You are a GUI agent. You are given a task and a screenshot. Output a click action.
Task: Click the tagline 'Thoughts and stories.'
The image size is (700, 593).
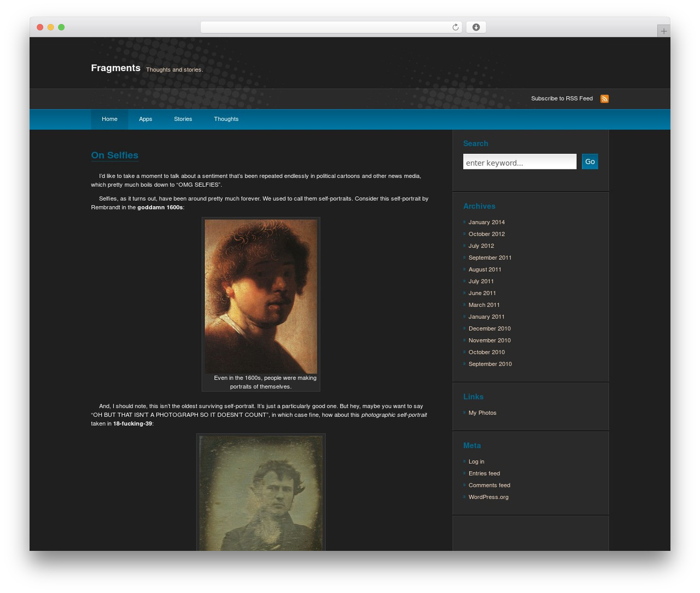174,69
